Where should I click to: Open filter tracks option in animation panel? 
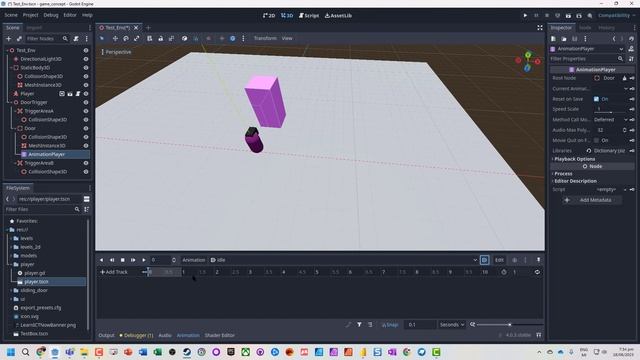pyautogui.click(x=359, y=325)
